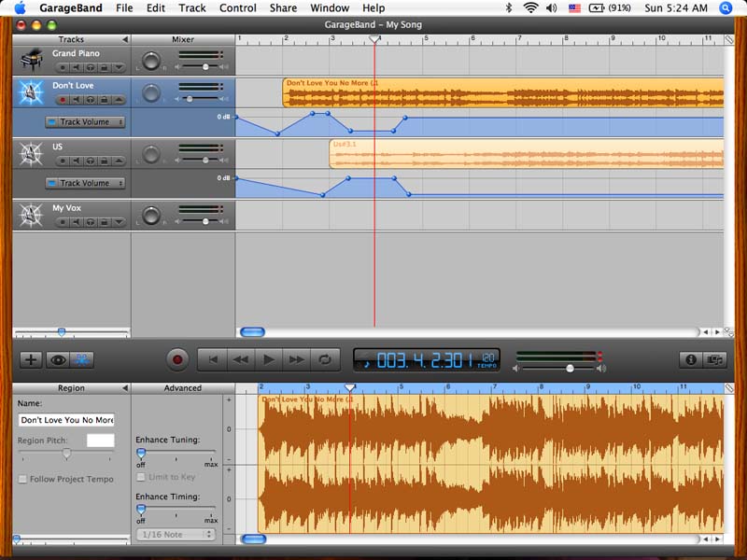This screenshot has height=560, width=747.
Task: Go to beginning of song
Action: pyautogui.click(x=213, y=359)
